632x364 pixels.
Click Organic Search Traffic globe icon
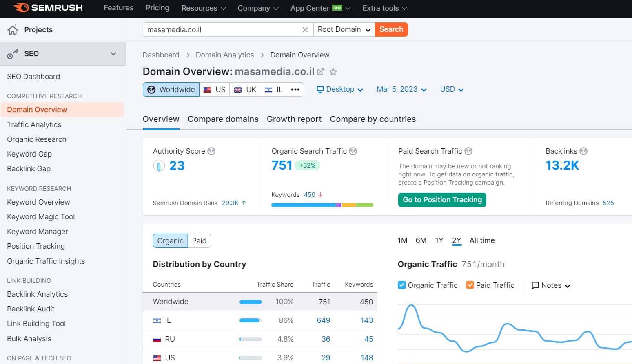(x=353, y=151)
